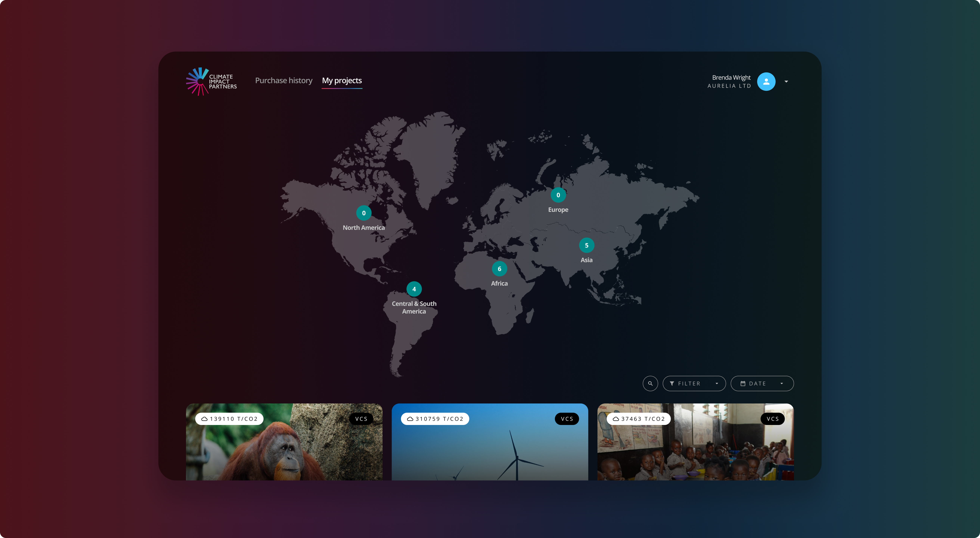
Task: Click the blue user avatar icon
Action: click(766, 81)
